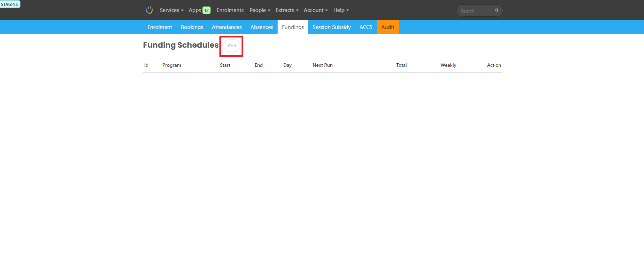Click the STAGING environment badge
This screenshot has height=268, width=644.
click(10, 4)
